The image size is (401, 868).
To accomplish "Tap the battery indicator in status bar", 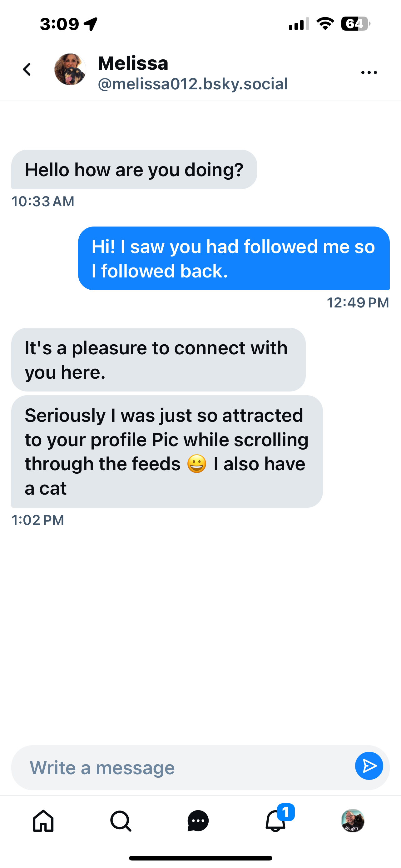I will 355,24.
